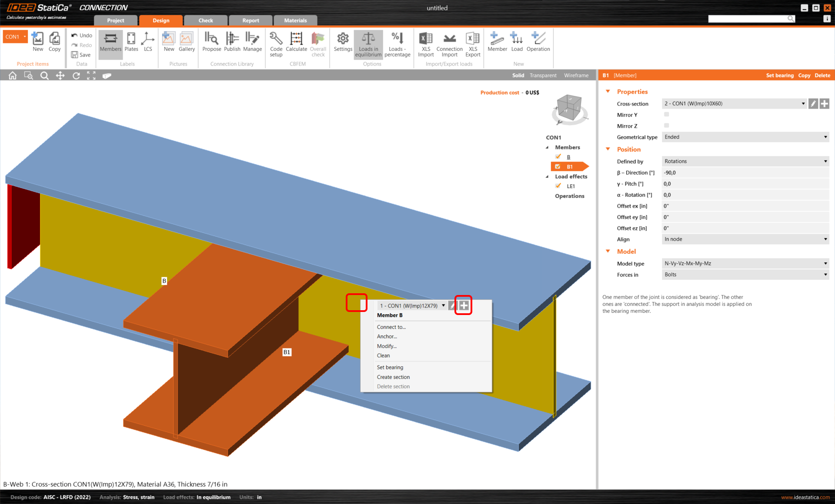Click the β Direction input field
This screenshot has width=835, height=504.
click(x=745, y=173)
